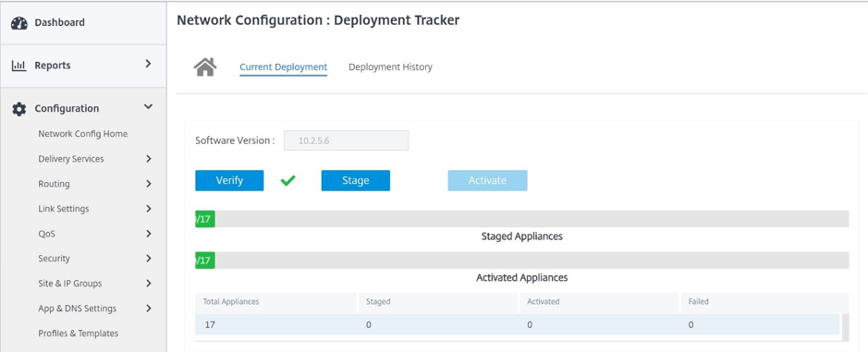868x352 pixels.
Task: Go to the home icon
Action: (205, 67)
